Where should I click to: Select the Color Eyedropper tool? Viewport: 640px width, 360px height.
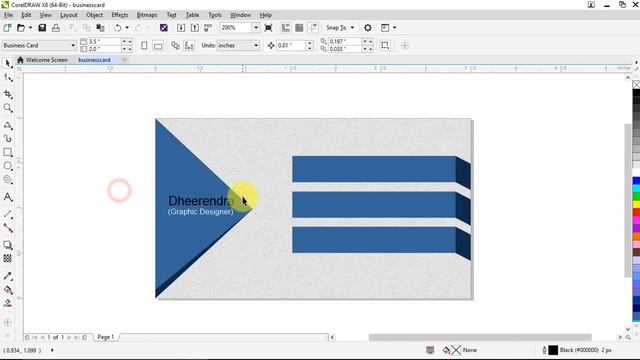8,276
